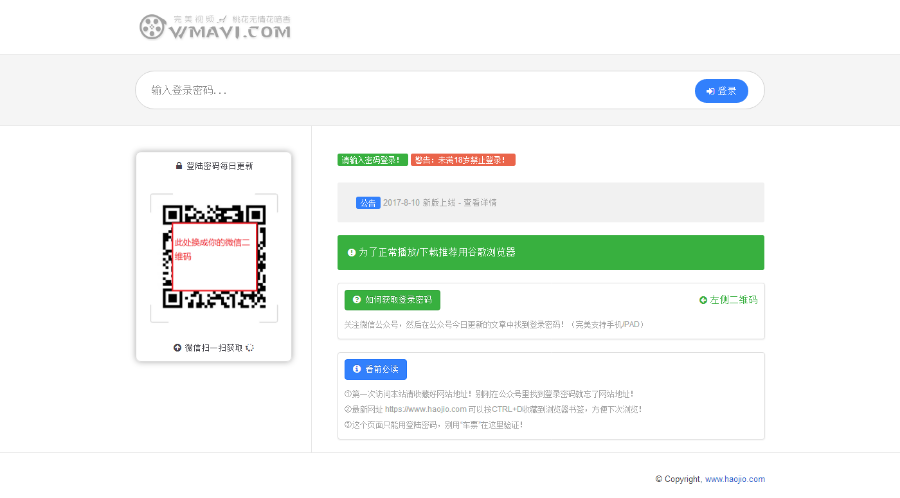Click the 如何获取登录密码 green button
The height and width of the screenshot is (498, 900).
pyautogui.click(x=392, y=300)
